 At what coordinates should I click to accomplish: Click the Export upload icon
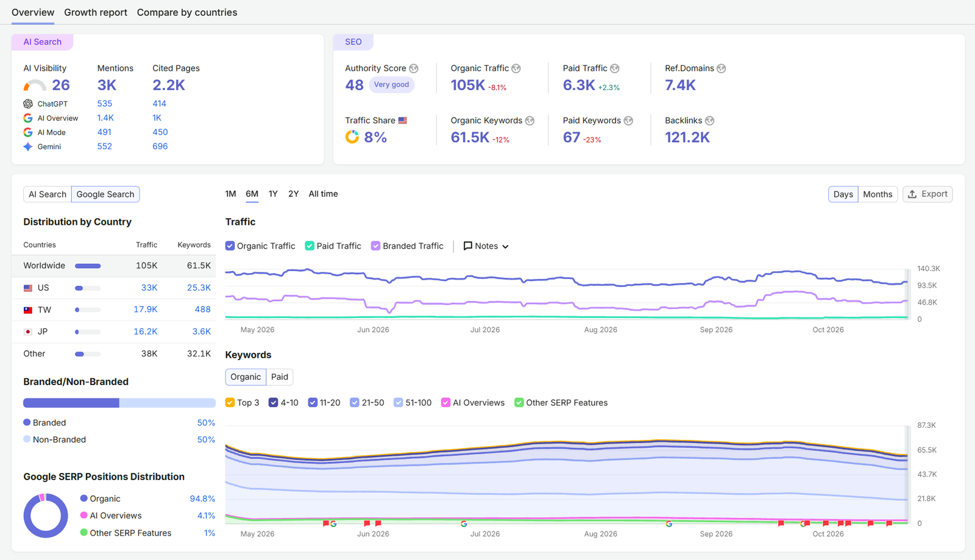(x=912, y=194)
